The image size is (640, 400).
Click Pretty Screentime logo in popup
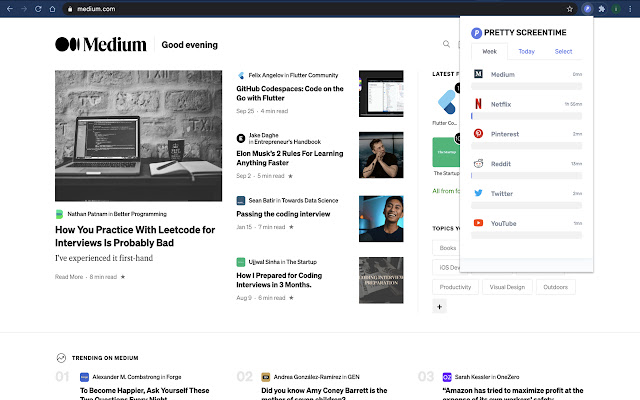click(476, 33)
